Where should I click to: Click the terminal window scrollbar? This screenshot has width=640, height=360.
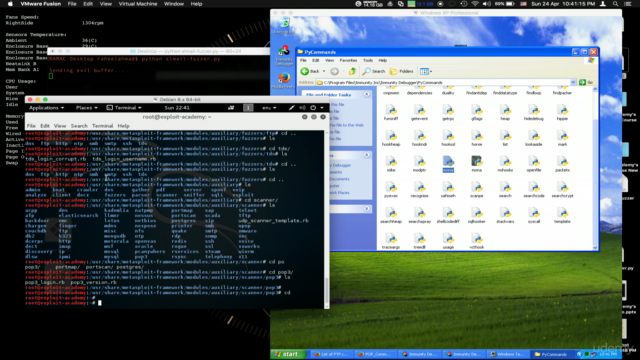click(327, 219)
